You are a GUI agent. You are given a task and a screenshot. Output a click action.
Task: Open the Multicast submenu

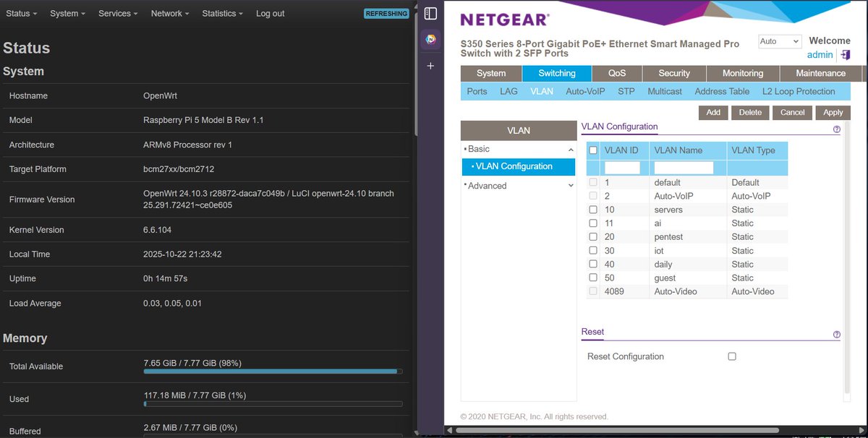point(665,92)
